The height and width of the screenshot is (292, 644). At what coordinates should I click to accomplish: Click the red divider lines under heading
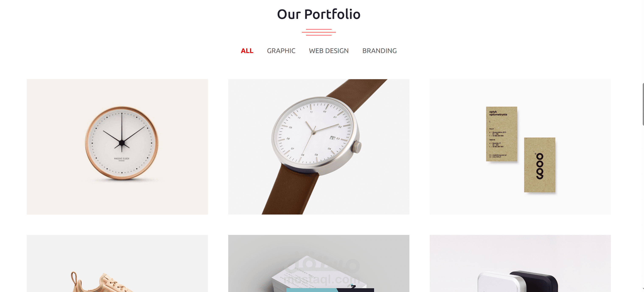coord(319,32)
